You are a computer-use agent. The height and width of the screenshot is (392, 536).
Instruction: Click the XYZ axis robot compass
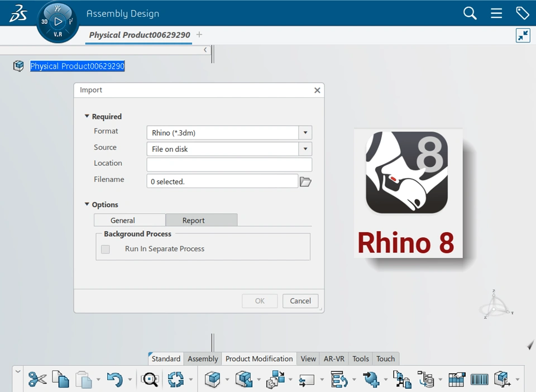[x=496, y=305]
